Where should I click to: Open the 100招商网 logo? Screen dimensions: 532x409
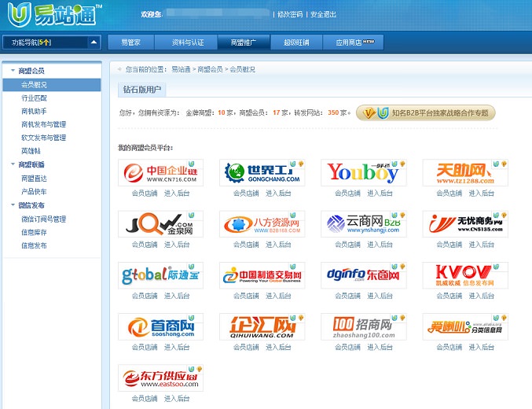point(363,326)
